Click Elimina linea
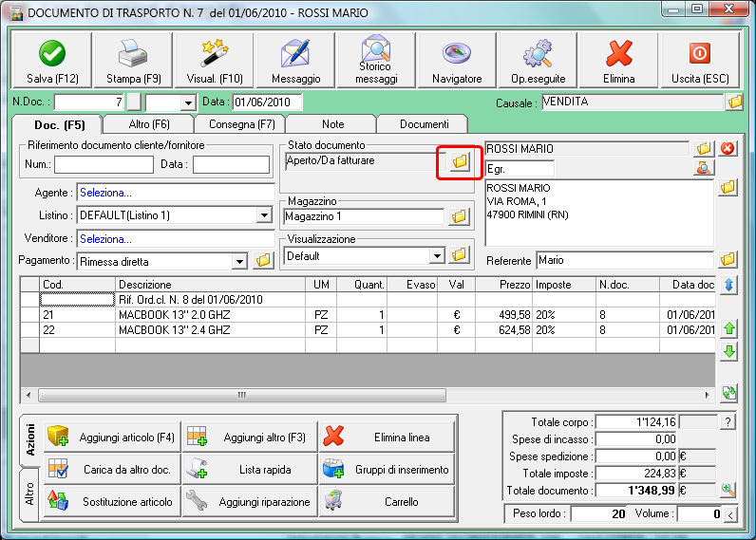Screen dimensions: 756x540 pyautogui.click(x=387, y=438)
